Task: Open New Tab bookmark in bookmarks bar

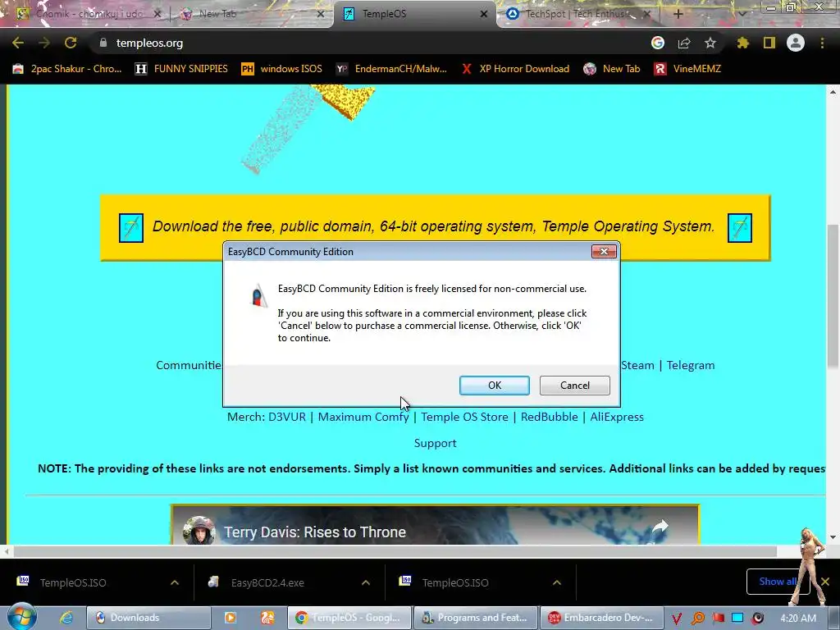Action: tap(612, 69)
